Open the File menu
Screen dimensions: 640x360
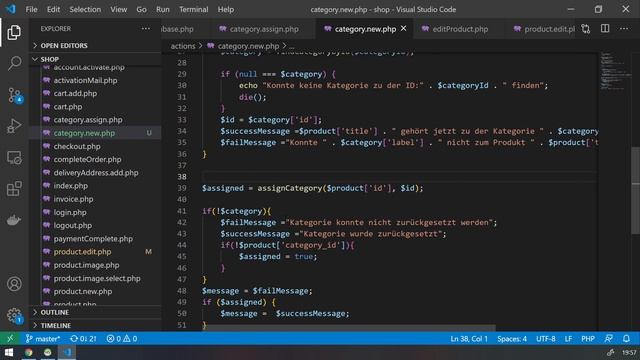point(31,9)
